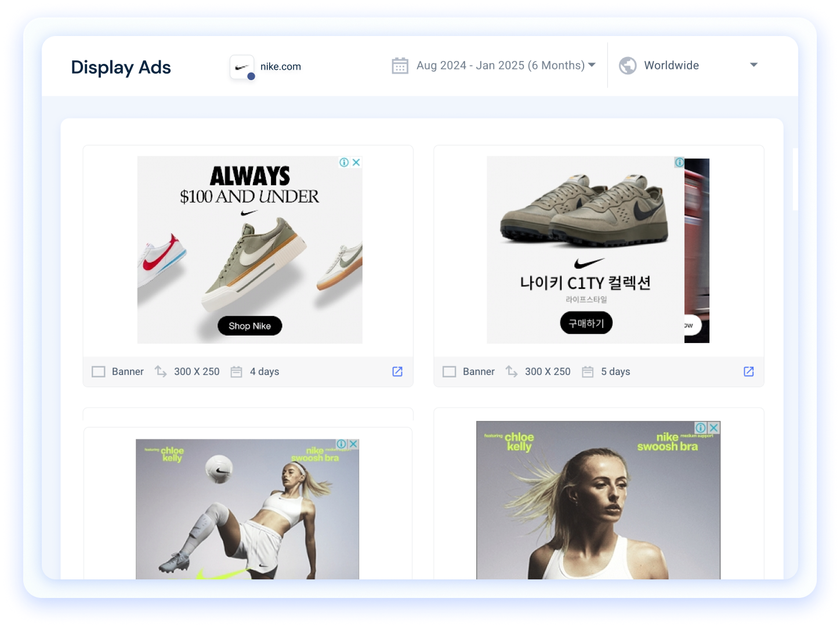Click the $100 and Under ad info icon

pos(344,163)
